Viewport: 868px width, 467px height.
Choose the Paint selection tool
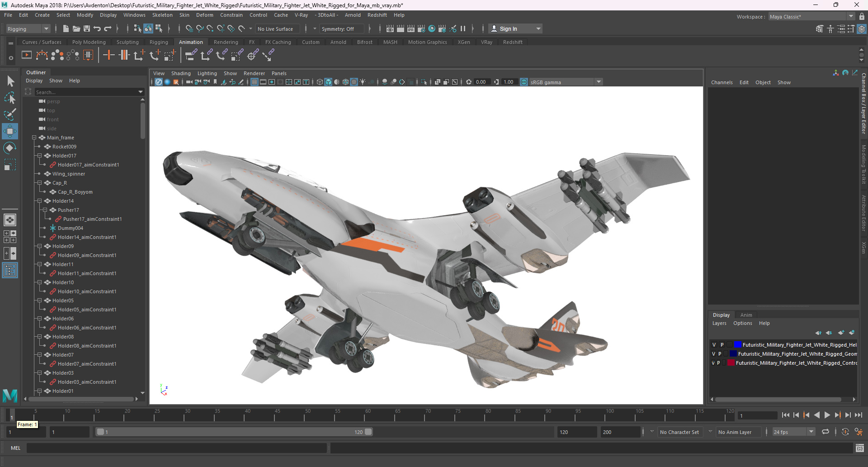click(x=10, y=114)
